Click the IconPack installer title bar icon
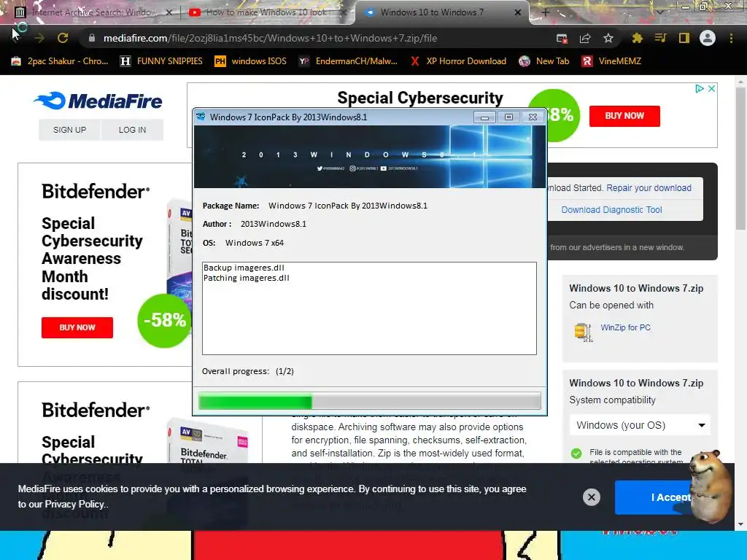The height and width of the screenshot is (560, 747). tap(201, 117)
